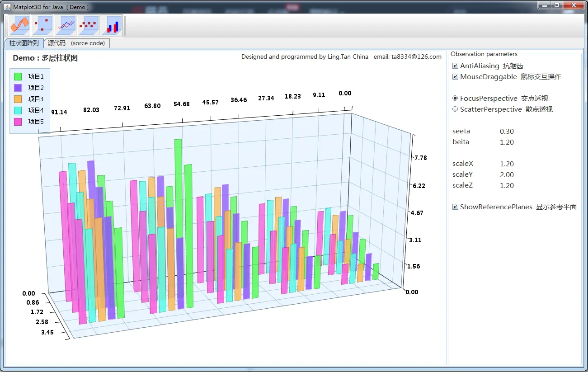Click the 27.34 axis label
The height and width of the screenshot is (372, 588).
[x=266, y=99]
